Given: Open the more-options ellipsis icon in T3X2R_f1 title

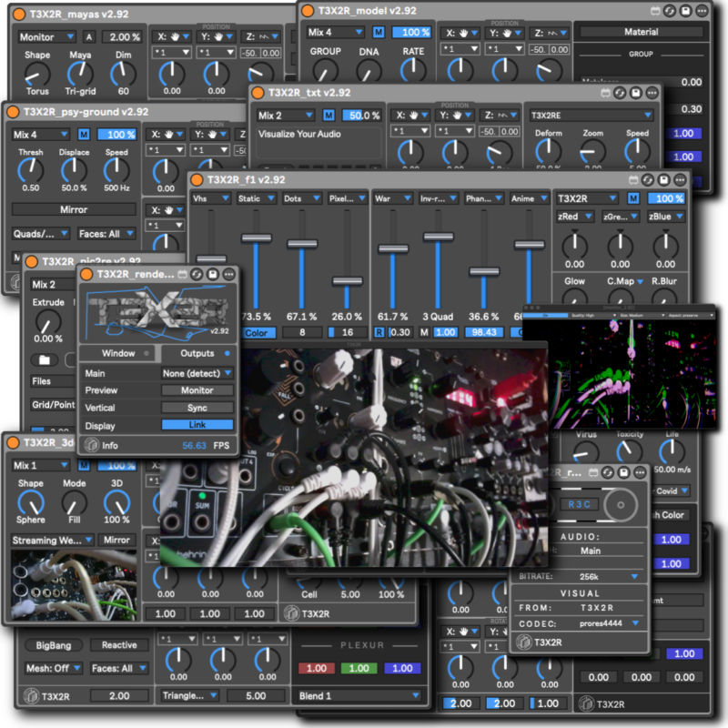Looking at the screenshot, I should coord(680,179).
